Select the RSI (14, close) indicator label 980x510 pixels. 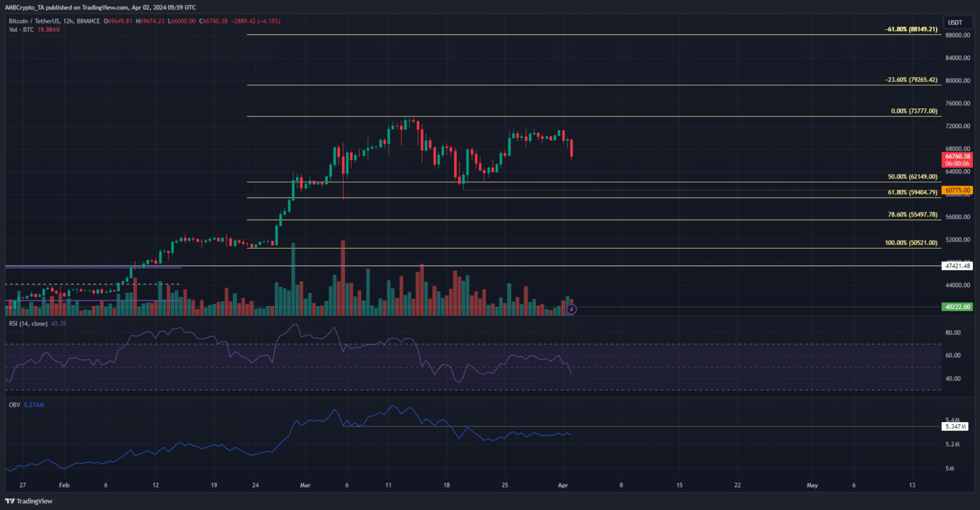tap(28, 323)
